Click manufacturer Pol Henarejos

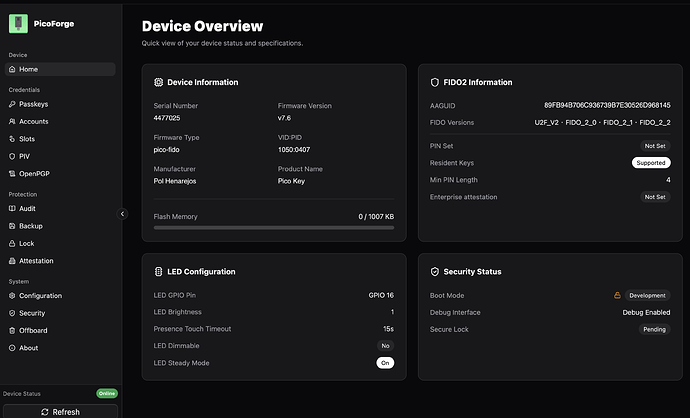175,181
